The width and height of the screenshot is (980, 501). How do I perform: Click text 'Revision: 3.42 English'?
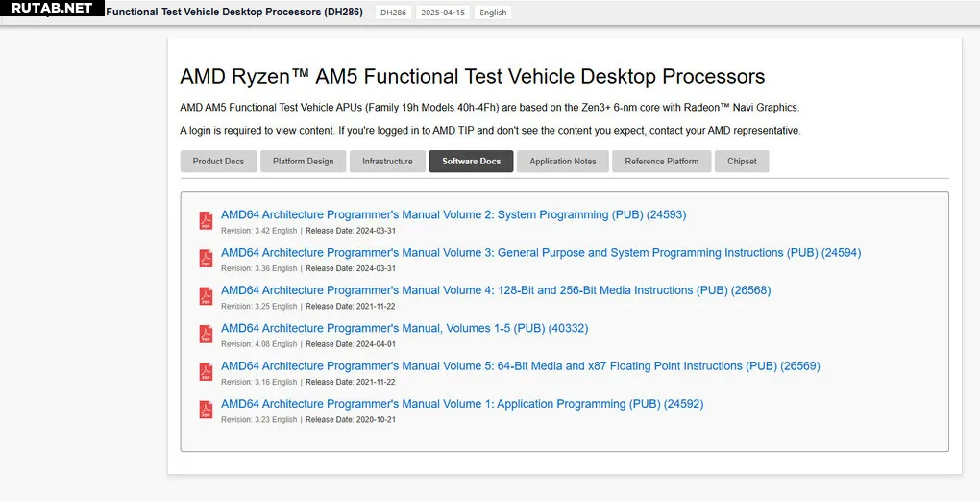click(x=258, y=231)
